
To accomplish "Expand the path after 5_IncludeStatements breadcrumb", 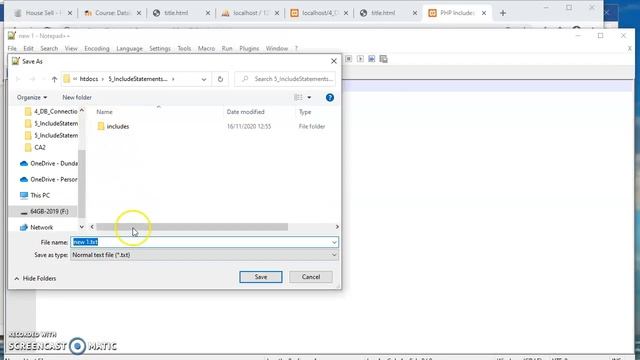I will tap(173, 79).
